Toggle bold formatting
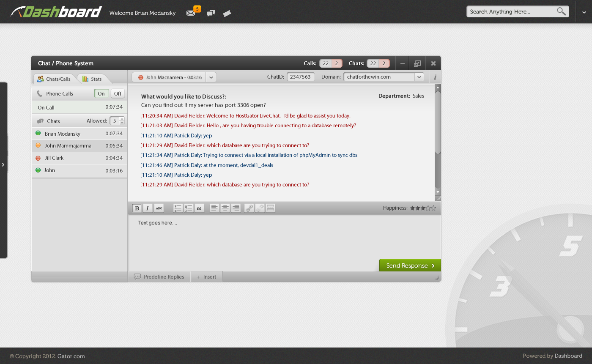Viewport: 592px width, 364px height. (x=137, y=208)
